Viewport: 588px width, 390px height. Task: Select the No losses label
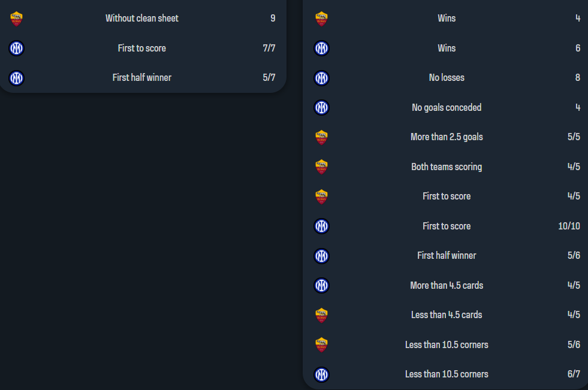[447, 78]
